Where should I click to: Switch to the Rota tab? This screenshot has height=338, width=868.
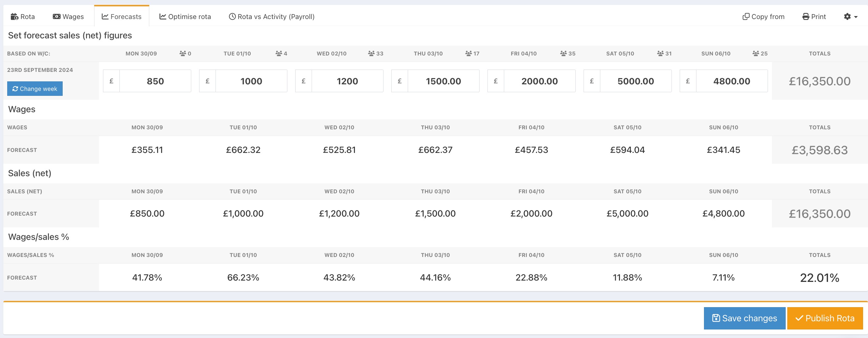coord(23,16)
